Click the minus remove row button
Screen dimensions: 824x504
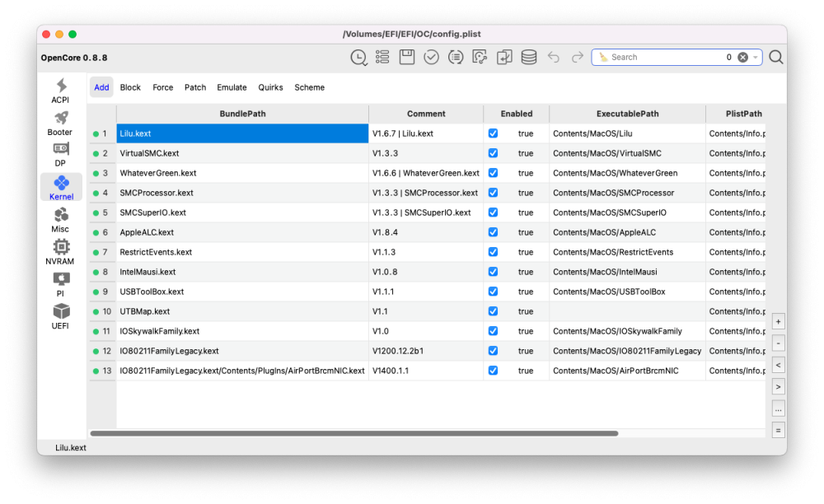[779, 343]
